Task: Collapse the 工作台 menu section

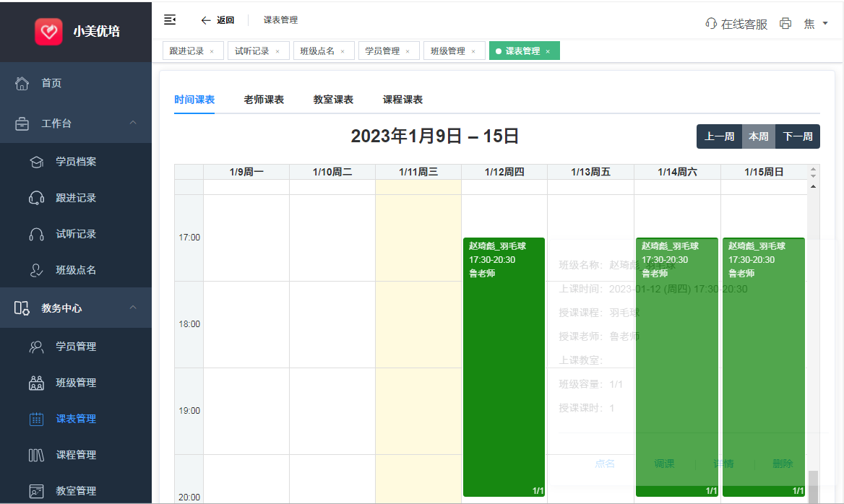Action: point(133,123)
